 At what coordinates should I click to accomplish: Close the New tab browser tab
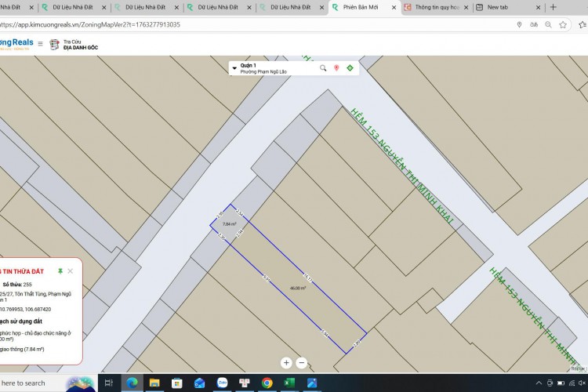pyautogui.click(x=538, y=8)
